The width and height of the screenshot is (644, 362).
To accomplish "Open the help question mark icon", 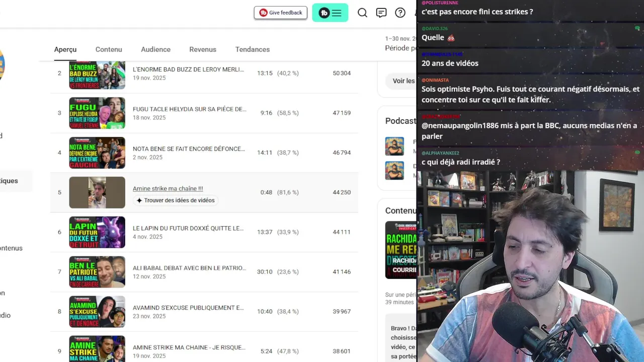I will 400,13.
